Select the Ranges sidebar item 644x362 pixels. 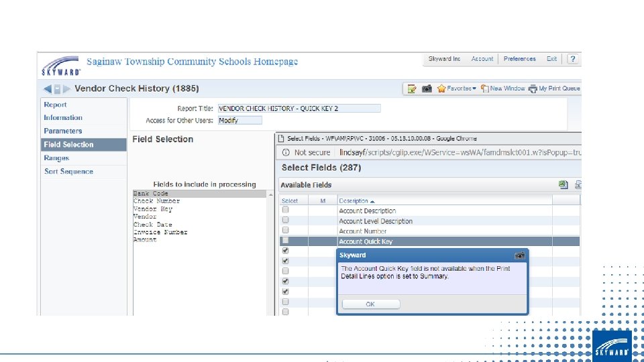(x=83, y=158)
